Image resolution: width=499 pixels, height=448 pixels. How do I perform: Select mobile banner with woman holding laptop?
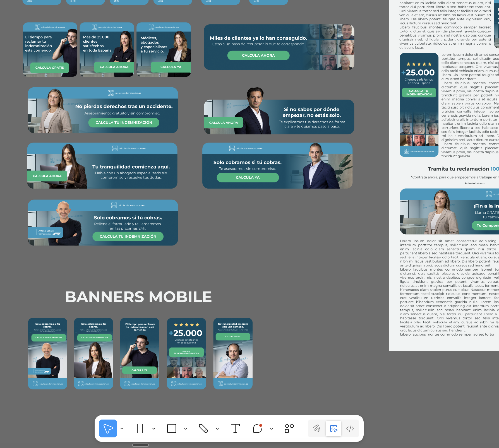[93, 354]
